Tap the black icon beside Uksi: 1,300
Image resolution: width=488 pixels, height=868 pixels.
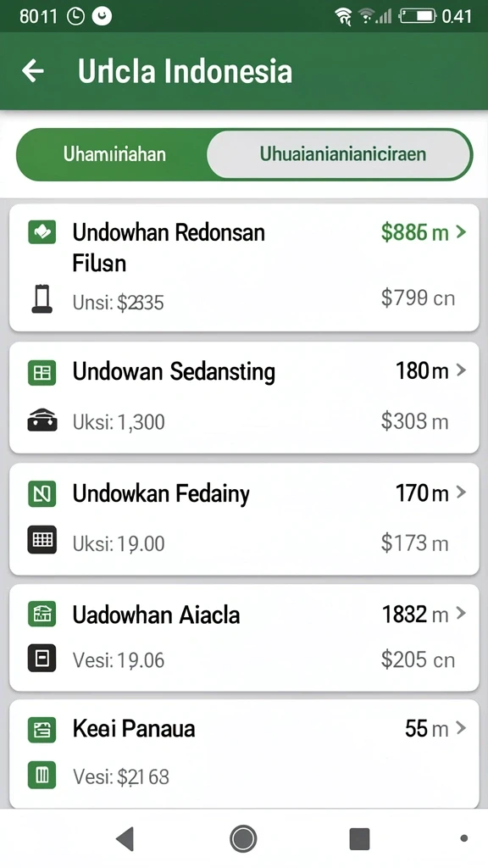pyautogui.click(x=42, y=420)
